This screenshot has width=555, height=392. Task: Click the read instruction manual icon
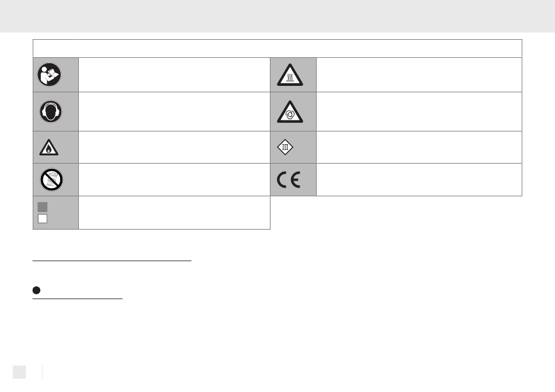[49, 75]
